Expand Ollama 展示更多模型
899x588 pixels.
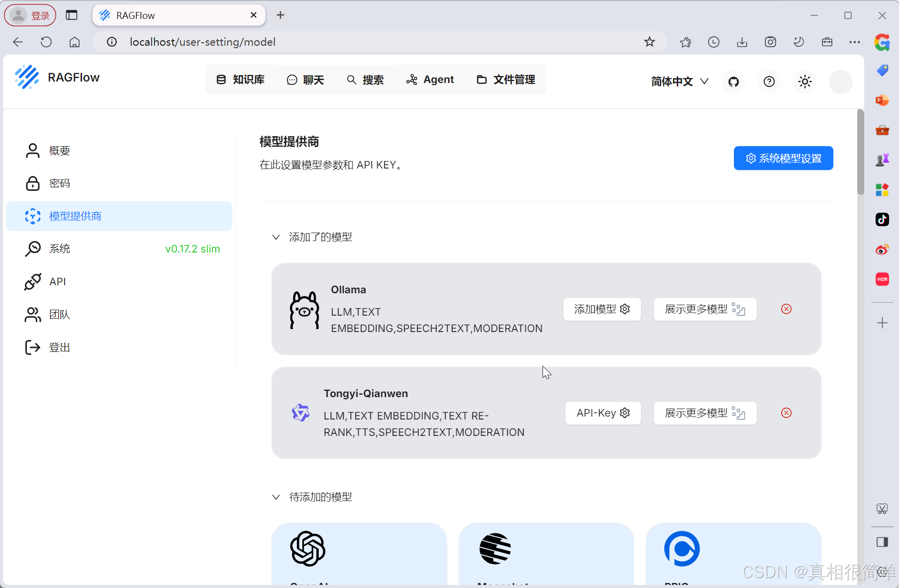(x=705, y=309)
